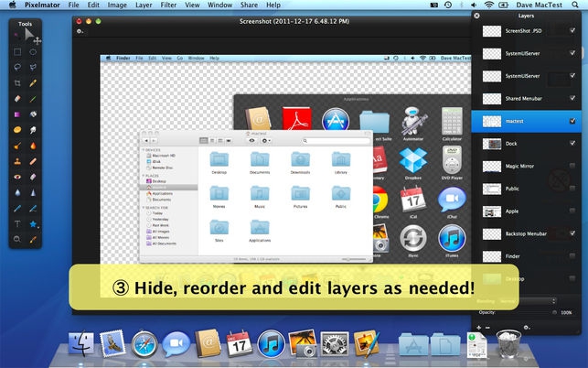Uncheck visibility of mactest layer

click(572, 121)
